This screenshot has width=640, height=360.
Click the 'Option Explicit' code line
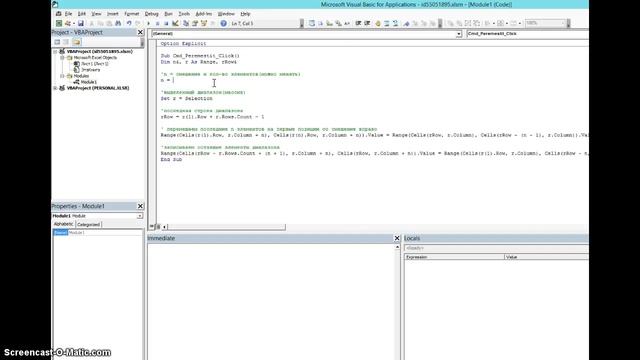(x=183, y=44)
